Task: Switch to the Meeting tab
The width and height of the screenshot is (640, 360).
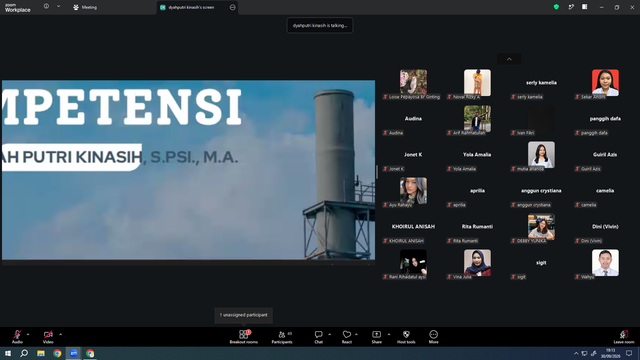Action: click(x=85, y=7)
